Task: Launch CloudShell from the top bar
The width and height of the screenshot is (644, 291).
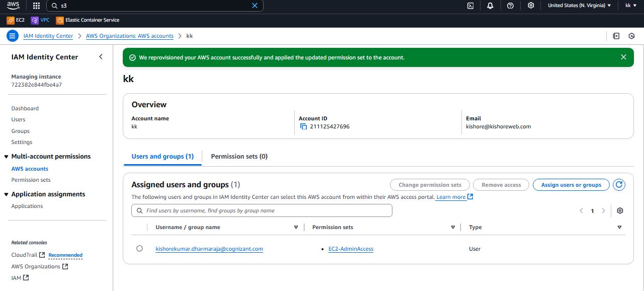Action: tap(470, 6)
